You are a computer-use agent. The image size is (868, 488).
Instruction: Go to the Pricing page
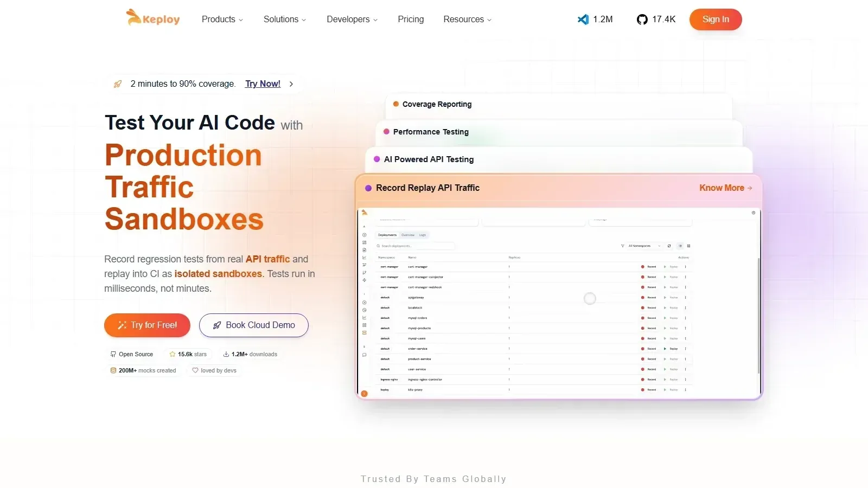411,20
